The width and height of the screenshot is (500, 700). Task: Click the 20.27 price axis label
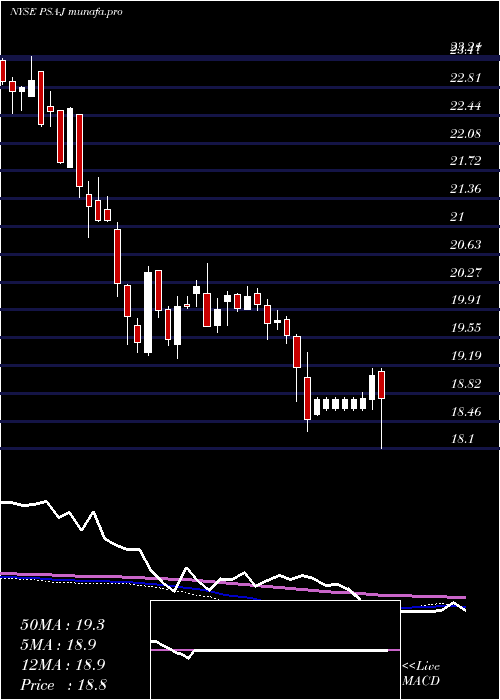click(466, 272)
